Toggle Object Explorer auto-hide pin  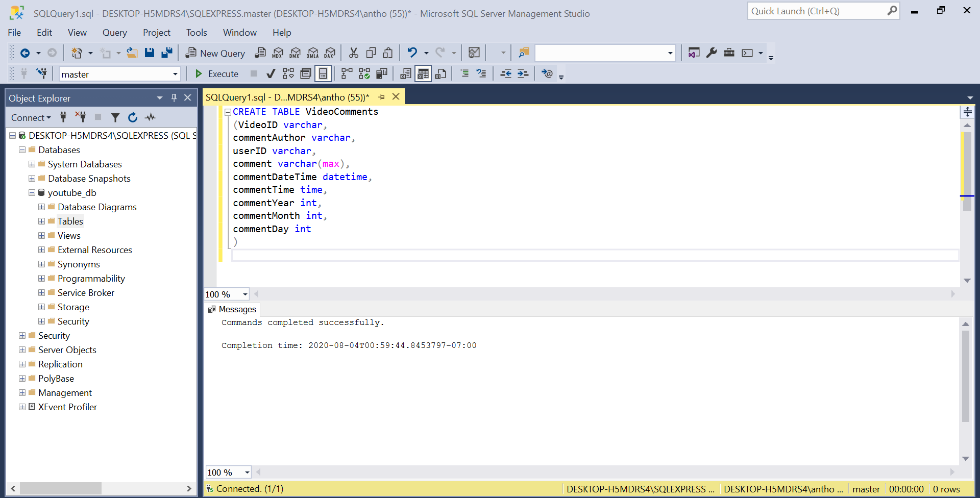[x=174, y=97]
